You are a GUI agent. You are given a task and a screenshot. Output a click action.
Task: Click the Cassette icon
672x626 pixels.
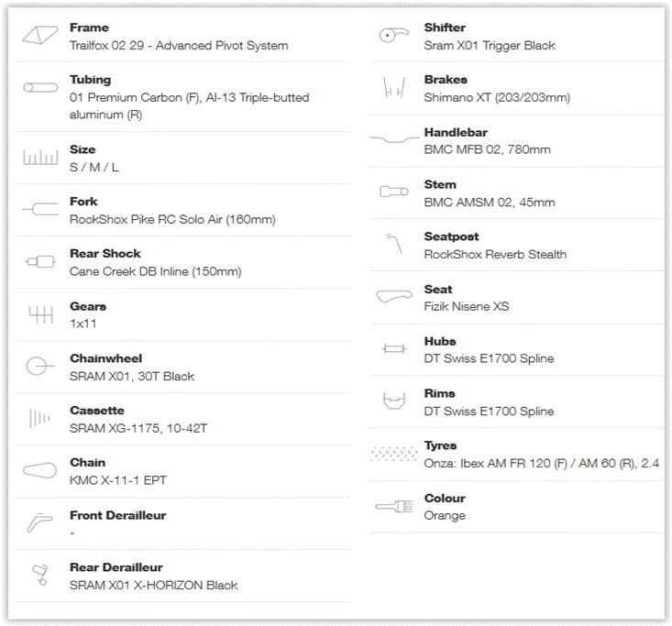[39, 419]
